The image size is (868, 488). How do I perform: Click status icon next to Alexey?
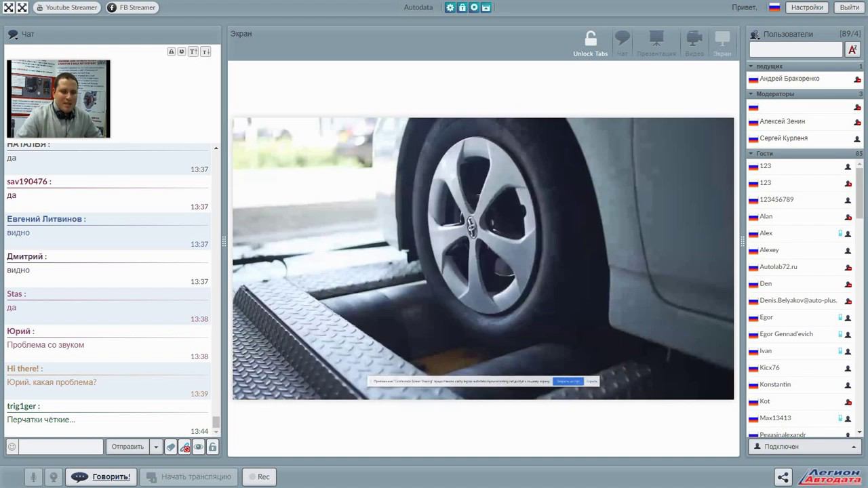click(x=848, y=251)
